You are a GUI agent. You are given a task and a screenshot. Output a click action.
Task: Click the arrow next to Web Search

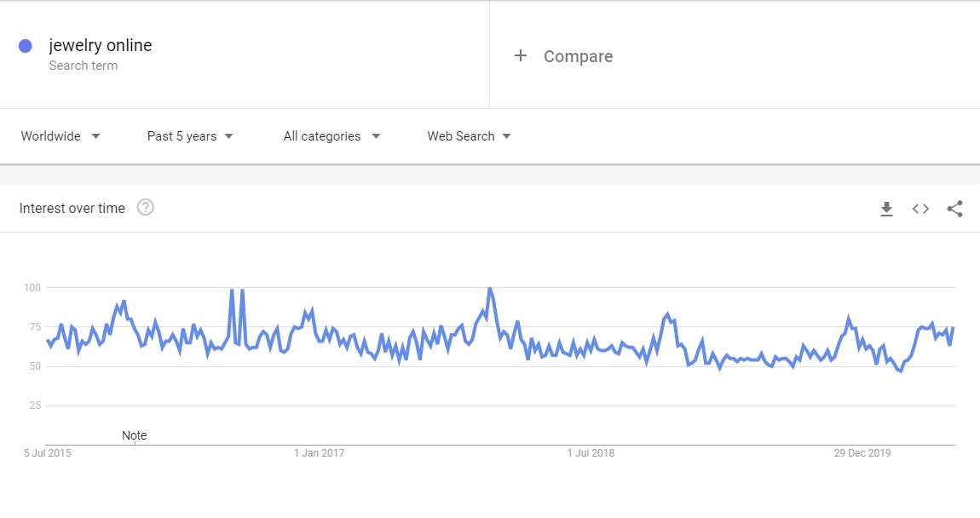click(x=506, y=136)
